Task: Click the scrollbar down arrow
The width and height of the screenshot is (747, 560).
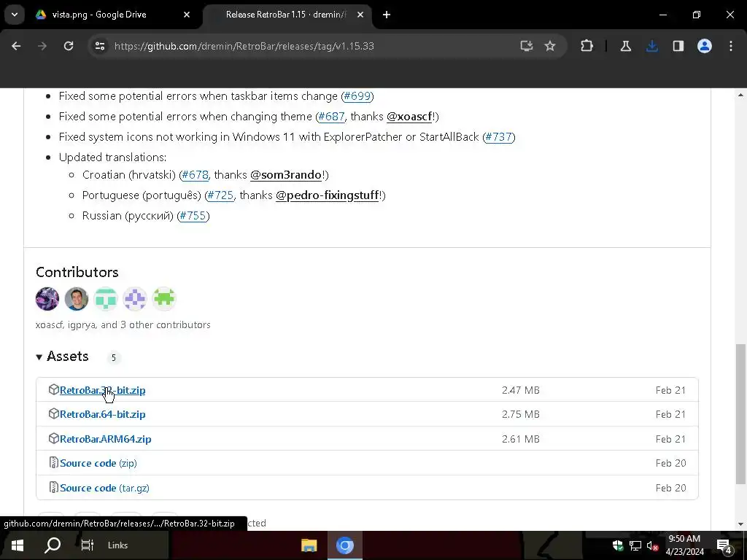Action: pos(740,524)
